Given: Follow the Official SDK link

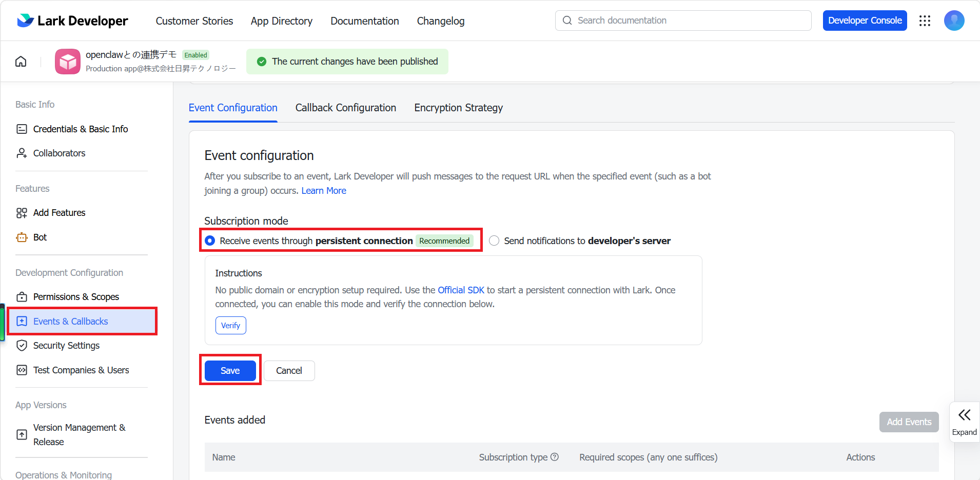Looking at the screenshot, I should point(461,290).
